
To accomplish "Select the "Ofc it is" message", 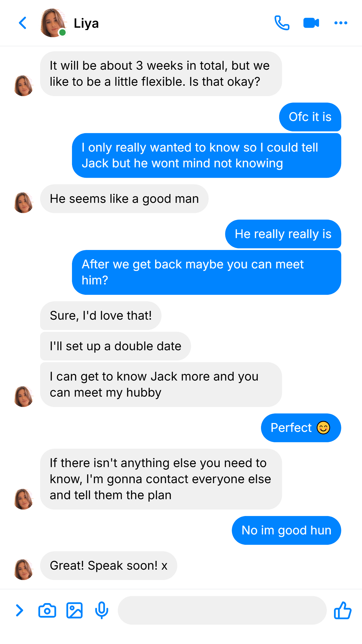I will (310, 117).
